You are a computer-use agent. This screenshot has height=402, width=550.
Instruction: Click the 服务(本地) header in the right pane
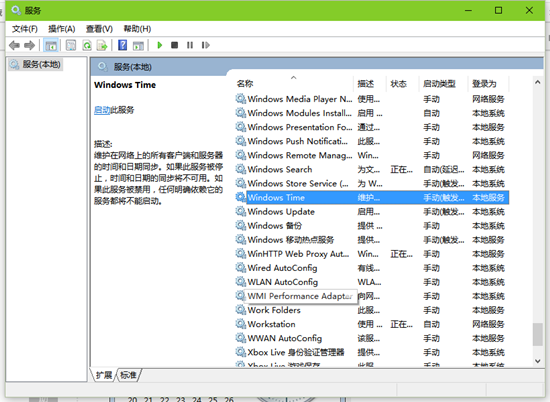pos(132,67)
